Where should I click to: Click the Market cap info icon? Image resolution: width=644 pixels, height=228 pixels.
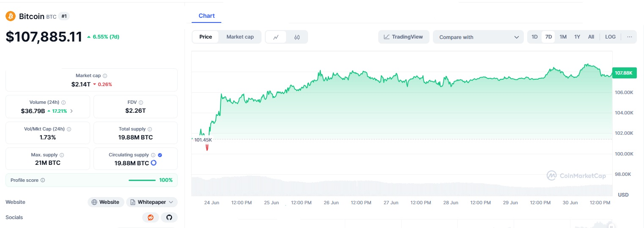tap(105, 75)
